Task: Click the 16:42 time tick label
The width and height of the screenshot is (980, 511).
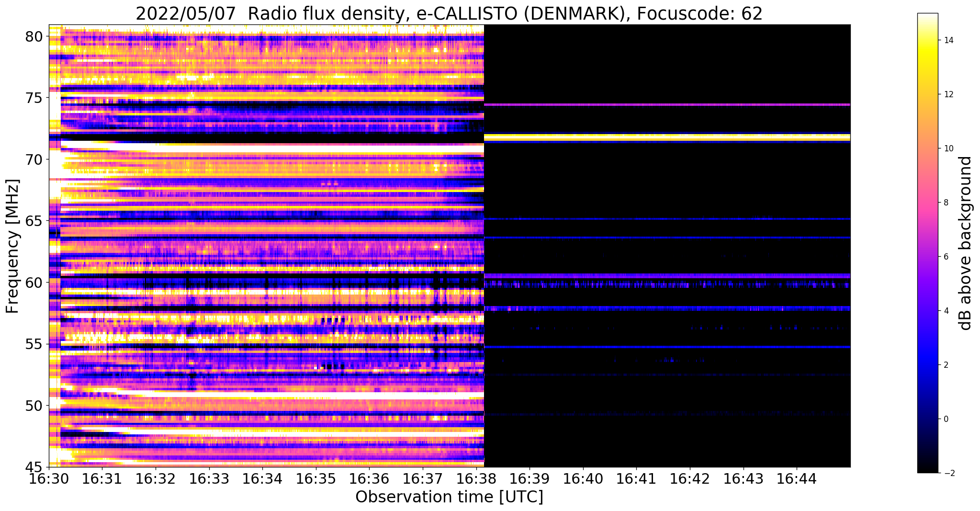Action: click(690, 479)
